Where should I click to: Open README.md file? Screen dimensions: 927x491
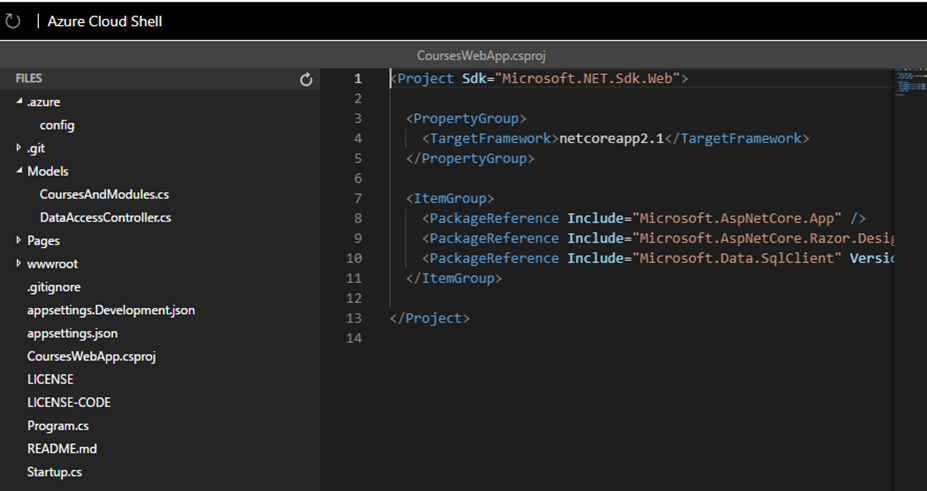click(62, 448)
